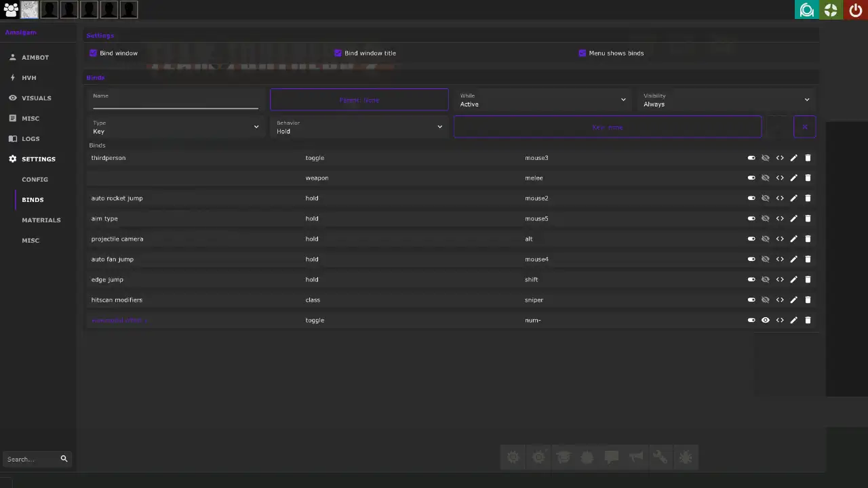Open the Visibility Always dropdown
The image size is (868, 488).
coord(726,100)
